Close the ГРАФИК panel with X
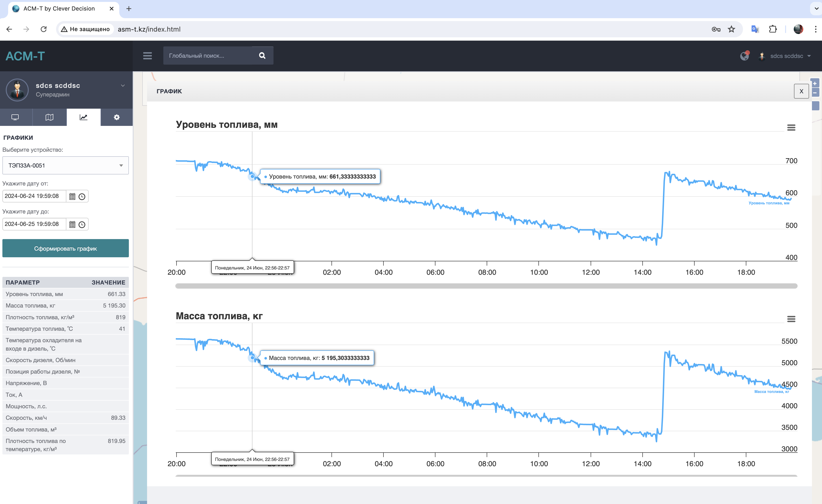This screenshot has height=504, width=822. (x=801, y=91)
